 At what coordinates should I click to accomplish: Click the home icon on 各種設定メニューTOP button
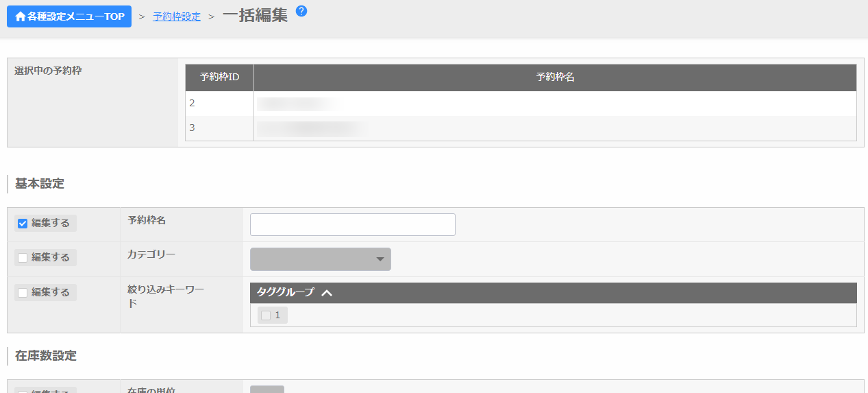pos(20,16)
